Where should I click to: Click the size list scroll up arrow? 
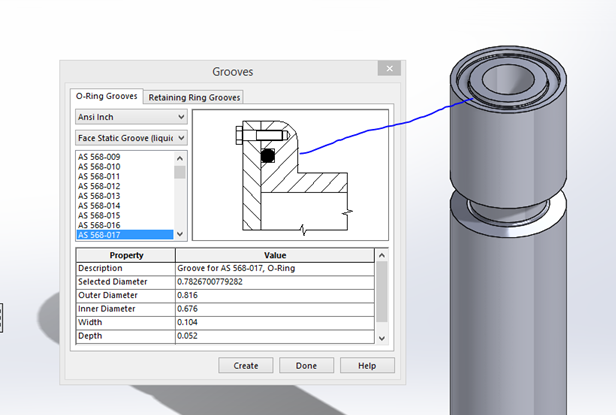pos(180,157)
